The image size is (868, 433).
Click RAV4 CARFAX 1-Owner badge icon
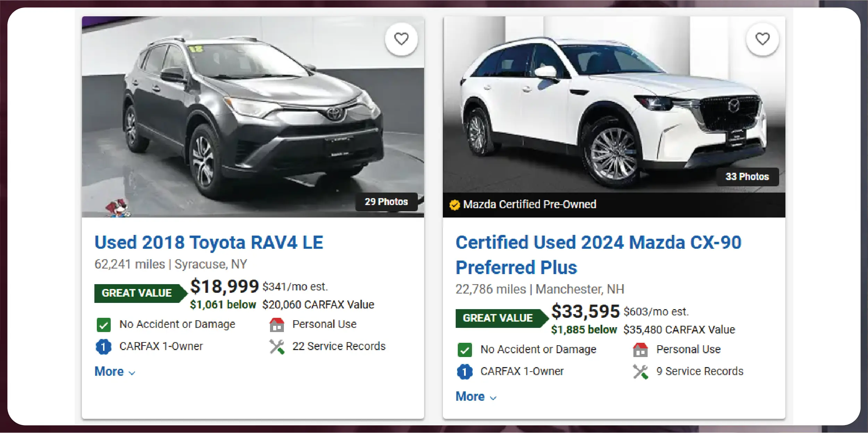(x=103, y=347)
